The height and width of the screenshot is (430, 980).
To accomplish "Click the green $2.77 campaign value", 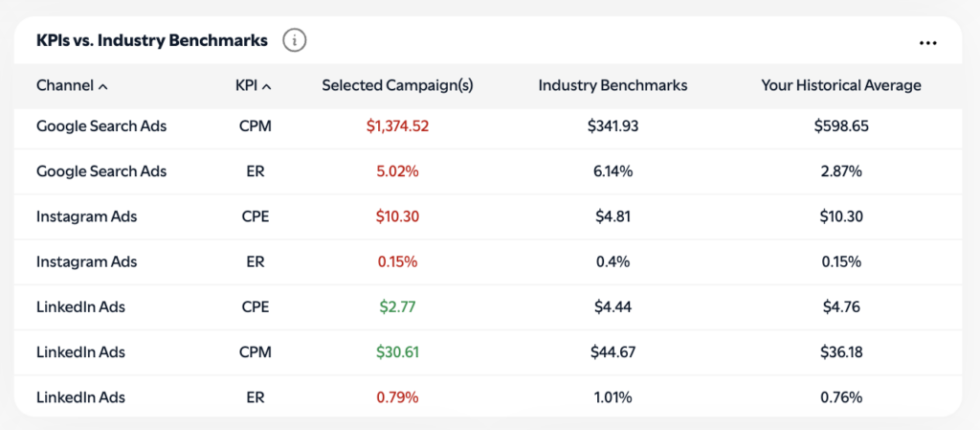I will tap(397, 307).
